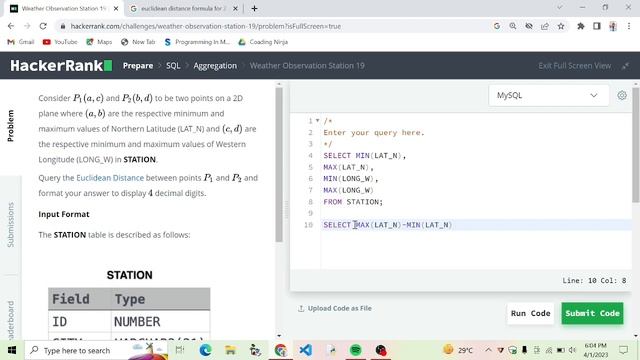Open the Leaderboard side tab
The image size is (640, 360).
pos(11,320)
